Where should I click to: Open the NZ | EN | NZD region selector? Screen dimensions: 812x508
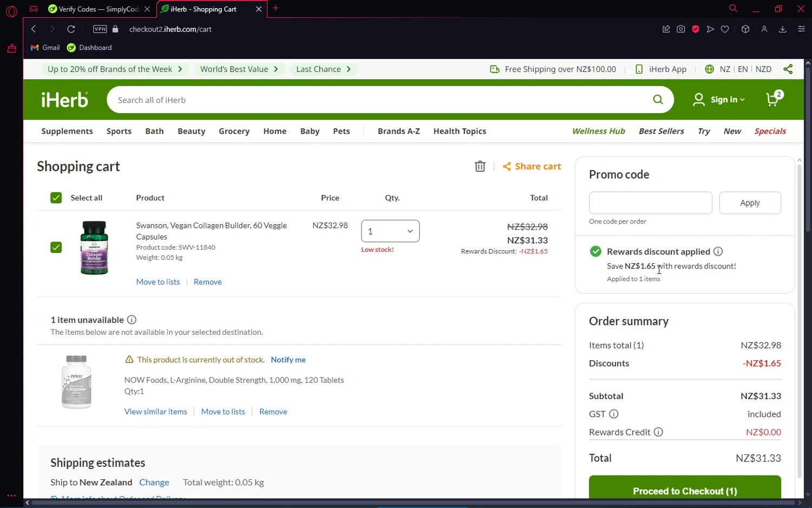(738, 69)
